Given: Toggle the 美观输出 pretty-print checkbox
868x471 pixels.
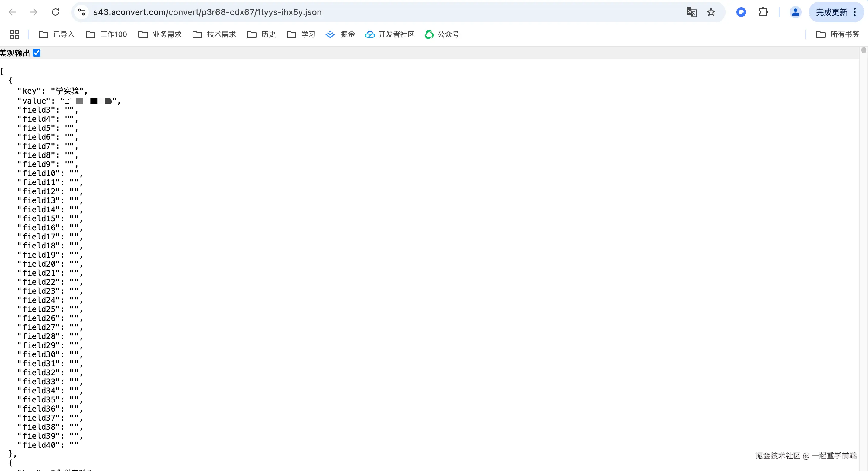Looking at the screenshot, I should click(37, 53).
